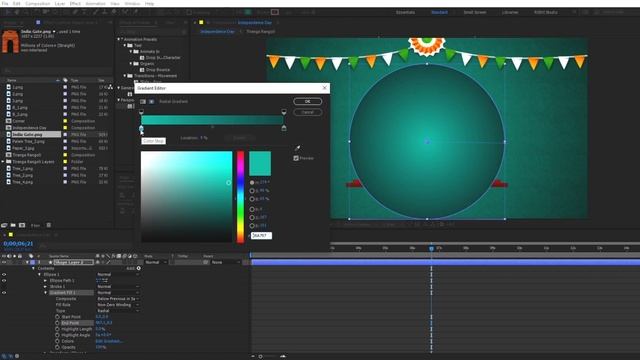Pick the eyedropper tool in Gradient Editor

tap(298, 148)
